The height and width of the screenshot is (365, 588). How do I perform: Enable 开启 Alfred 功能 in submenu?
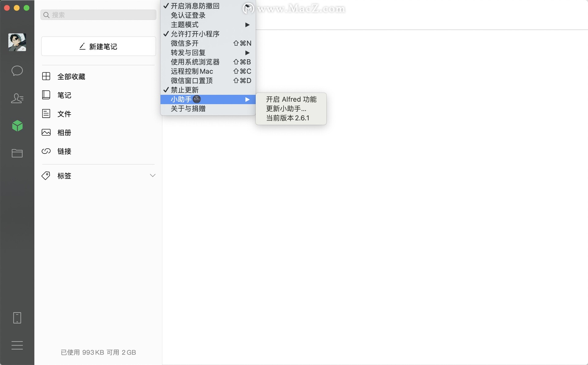tap(291, 99)
